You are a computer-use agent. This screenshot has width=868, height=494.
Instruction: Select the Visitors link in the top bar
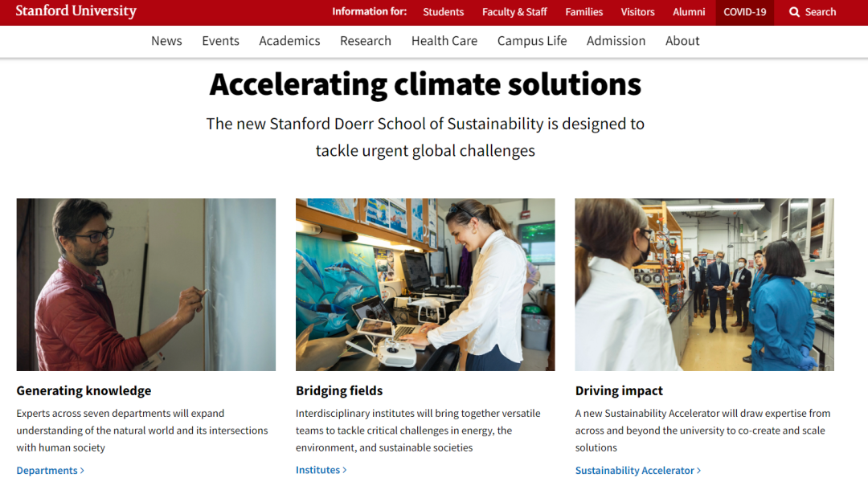637,12
